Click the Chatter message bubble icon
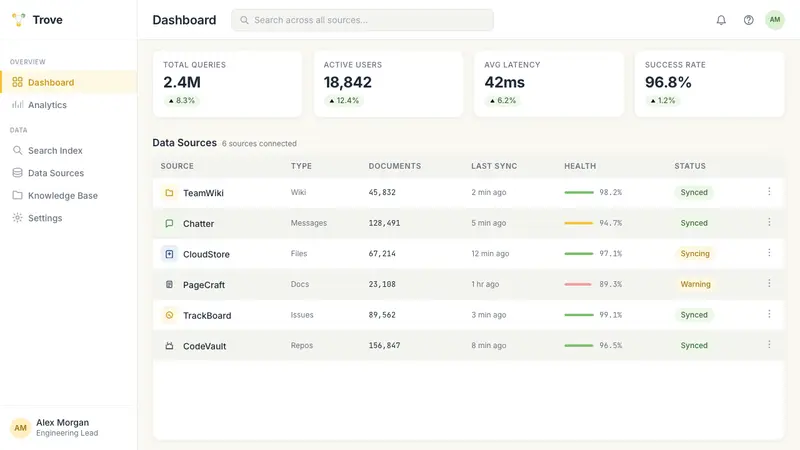 [169, 223]
